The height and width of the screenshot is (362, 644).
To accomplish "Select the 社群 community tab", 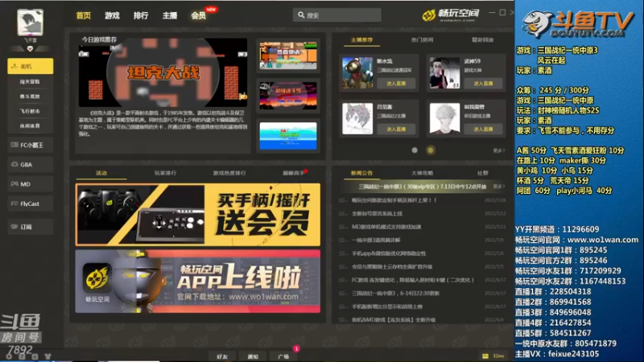I will tap(482, 173).
